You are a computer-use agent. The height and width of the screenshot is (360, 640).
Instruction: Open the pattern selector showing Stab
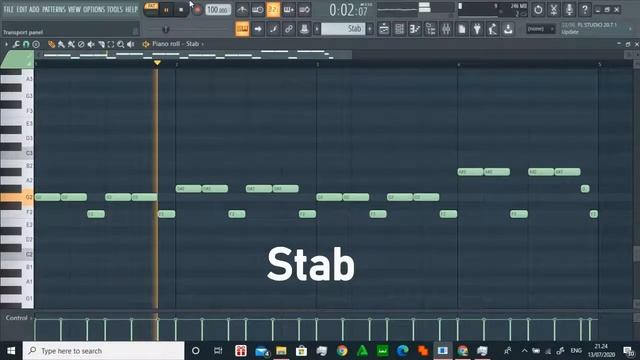pos(343,29)
